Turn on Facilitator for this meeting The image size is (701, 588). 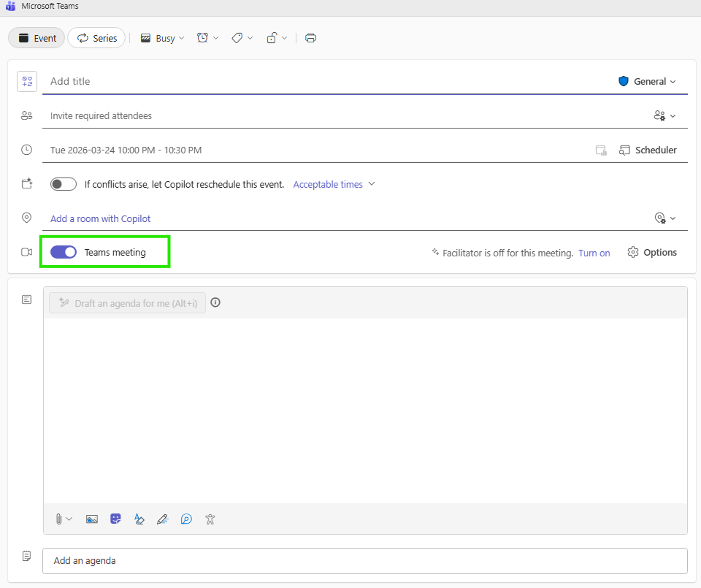pyautogui.click(x=594, y=253)
